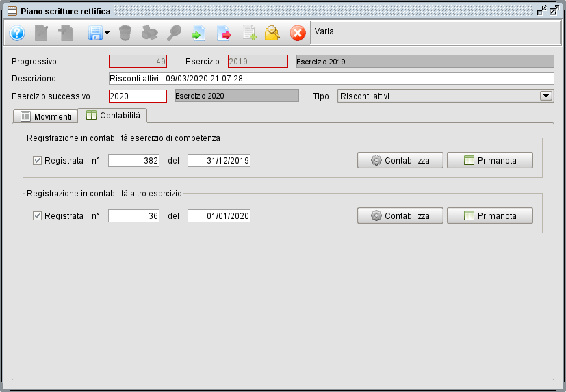Click the greyed magnifier search icon
566x392 pixels.
[174, 34]
